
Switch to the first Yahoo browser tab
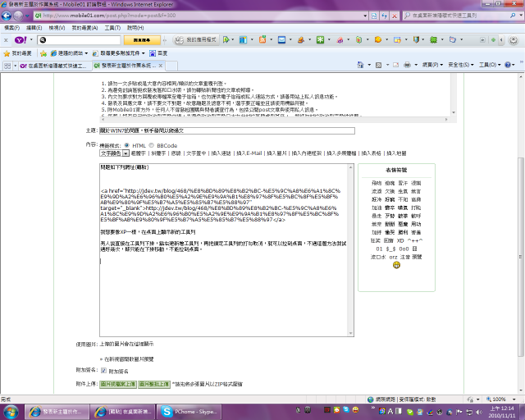click(55, 66)
